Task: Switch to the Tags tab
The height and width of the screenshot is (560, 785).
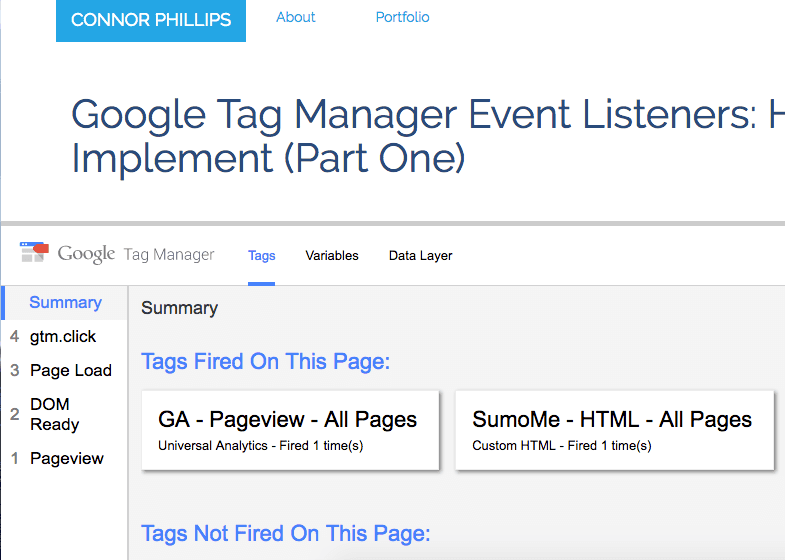Action: coord(261,256)
